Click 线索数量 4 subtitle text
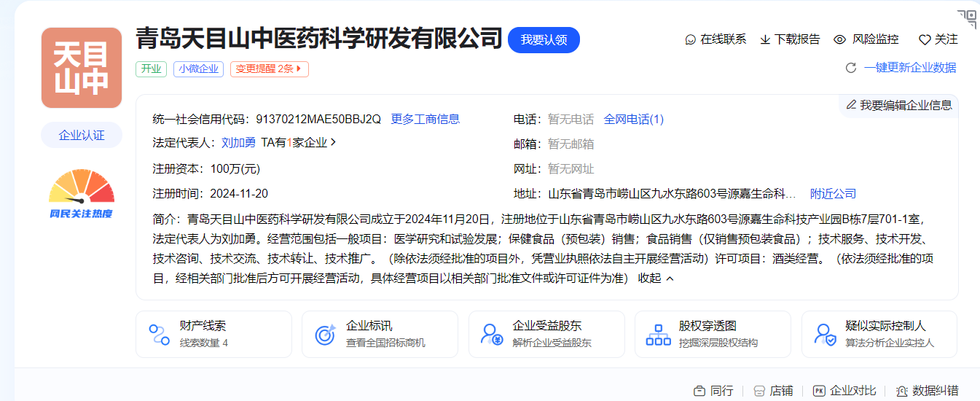The image size is (980, 401). click(x=204, y=343)
